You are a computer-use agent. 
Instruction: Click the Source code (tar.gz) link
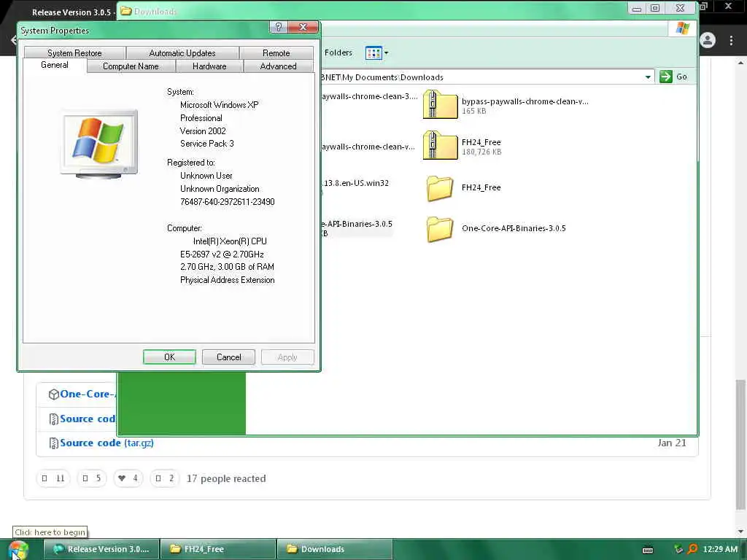pos(107,443)
